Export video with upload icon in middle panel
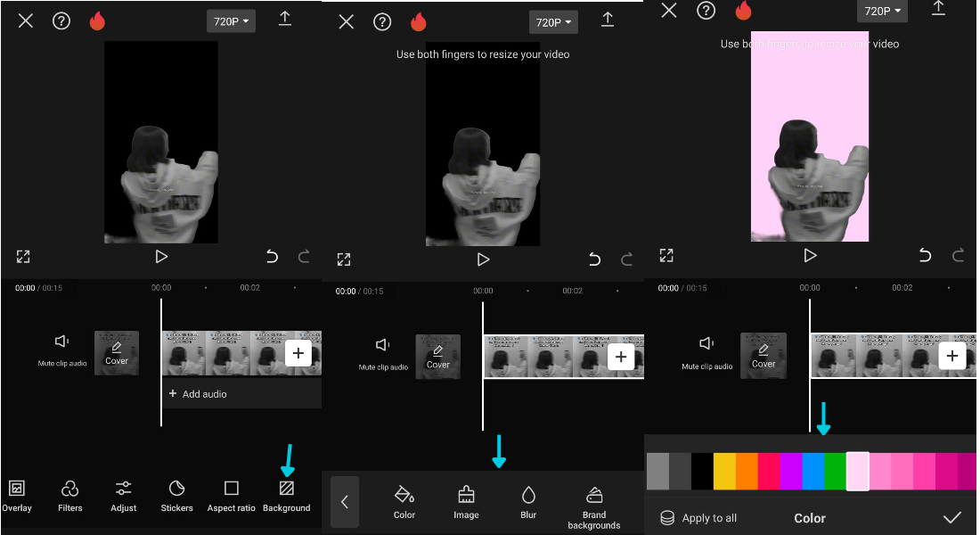This screenshot has height=535, width=980. pyautogui.click(x=608, y=20)
